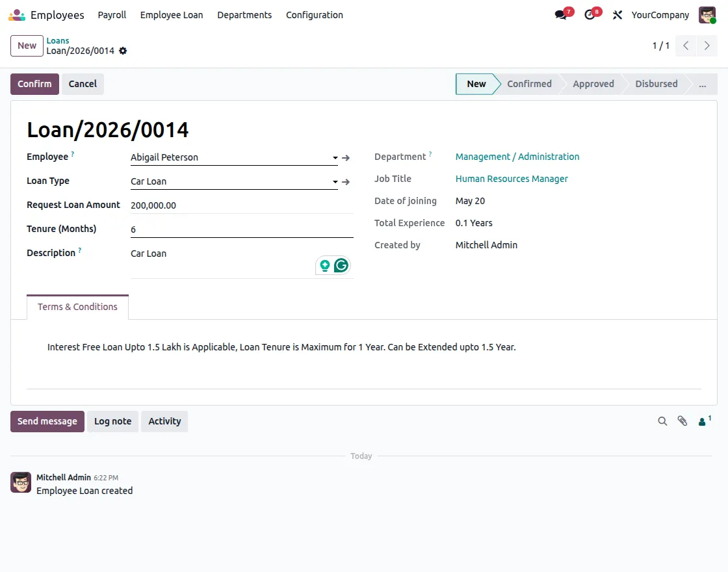The width and height of the screenshot is (728, 572).
Task: Open the debug tools wrench icon
Action: 617,15
